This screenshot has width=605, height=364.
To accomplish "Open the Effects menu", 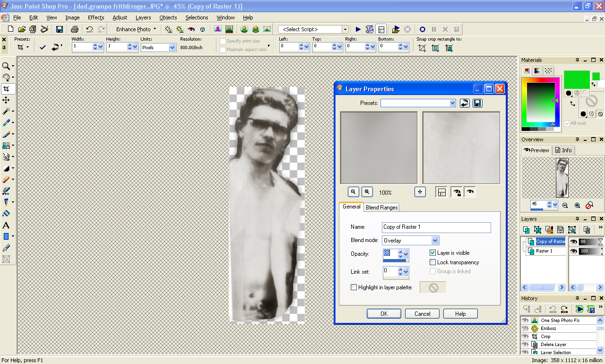I will tap(96, 17).
